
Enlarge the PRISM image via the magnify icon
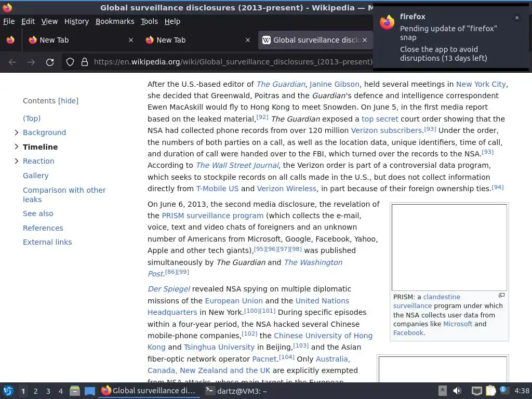click(x=501, y=295)
